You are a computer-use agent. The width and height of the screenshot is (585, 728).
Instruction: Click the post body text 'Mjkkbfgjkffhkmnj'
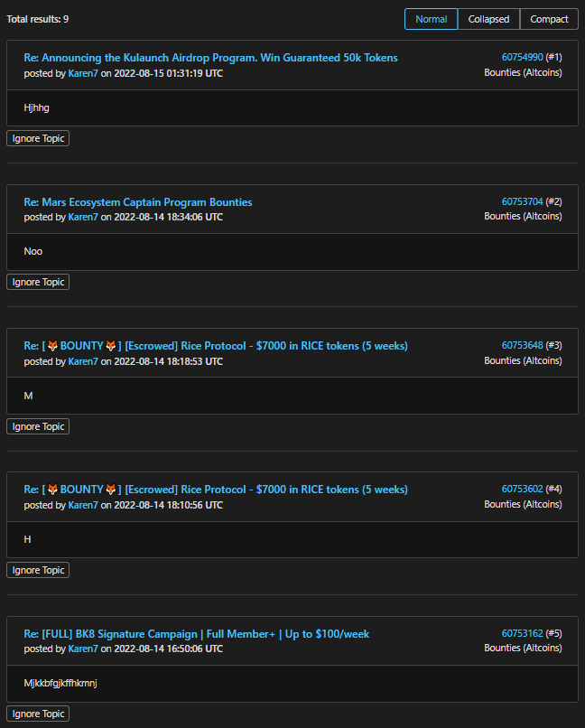click(x=60, y=683)
